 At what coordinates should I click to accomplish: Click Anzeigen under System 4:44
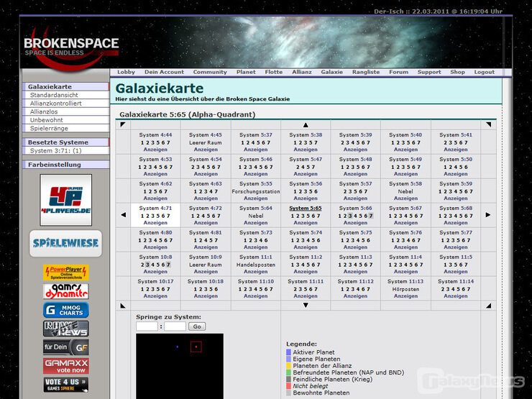(x=155, y=150)
